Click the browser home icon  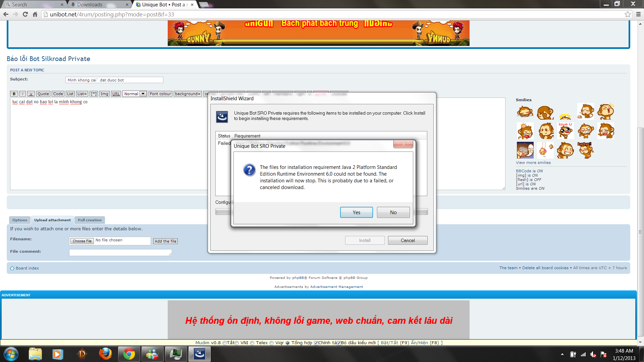point(35,14)
